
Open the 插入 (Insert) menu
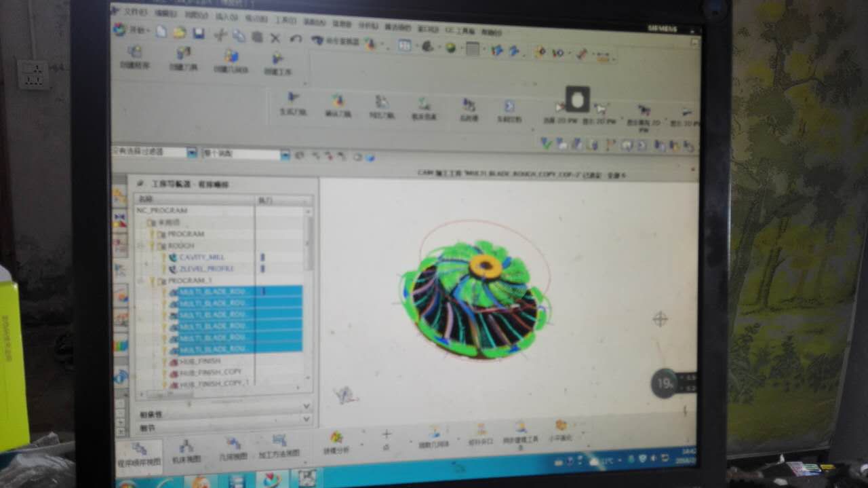click(226, 16)
